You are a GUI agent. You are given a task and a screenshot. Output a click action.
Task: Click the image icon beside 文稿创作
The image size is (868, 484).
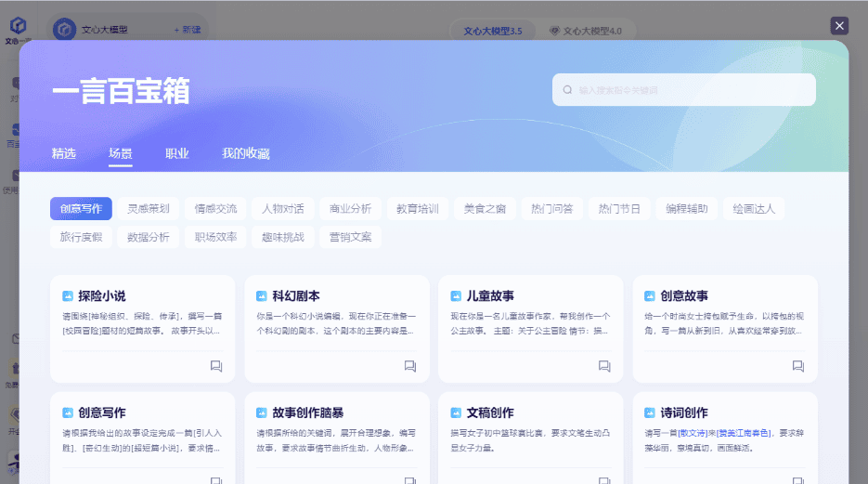456,413
